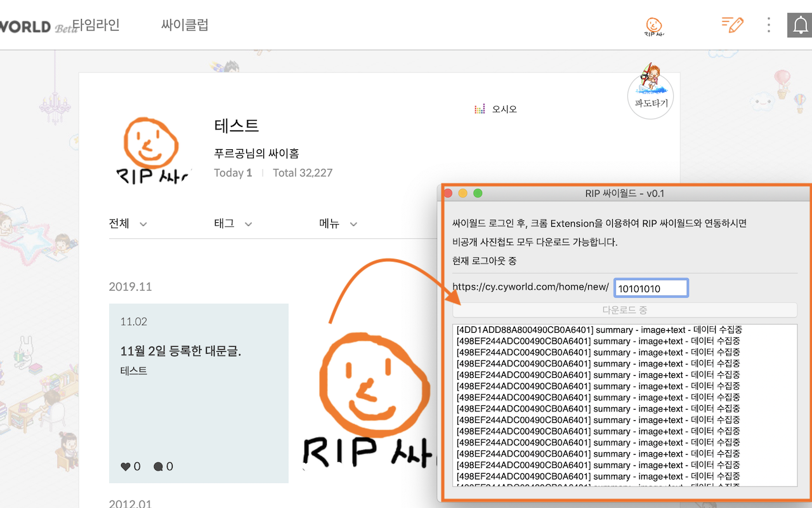This screenshot has height=508, width=812.
Task: Click the Today 1 visitor count
Action: coord(233,173)
